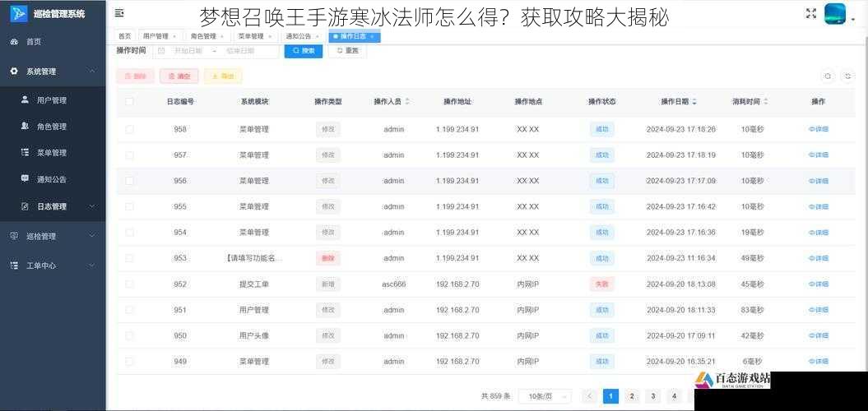Open 详细 details for log 951
Viewport: 868px width, 411px height.
(819, 310)
